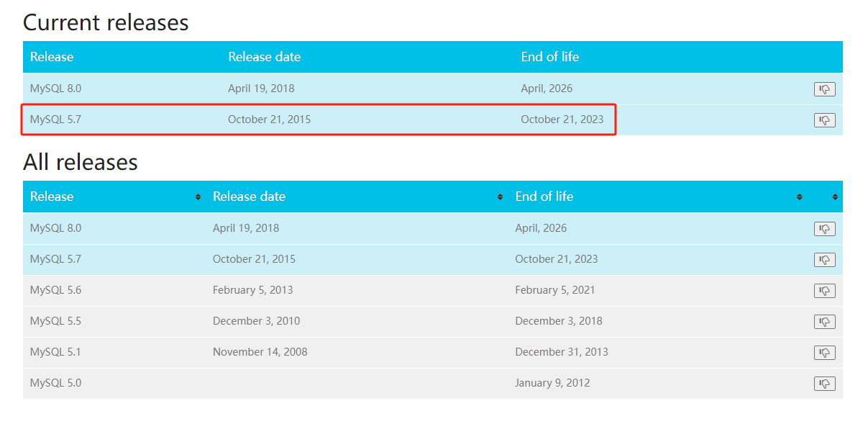Sort All releases by Release date arrows
868x424 pixels.
500,197
